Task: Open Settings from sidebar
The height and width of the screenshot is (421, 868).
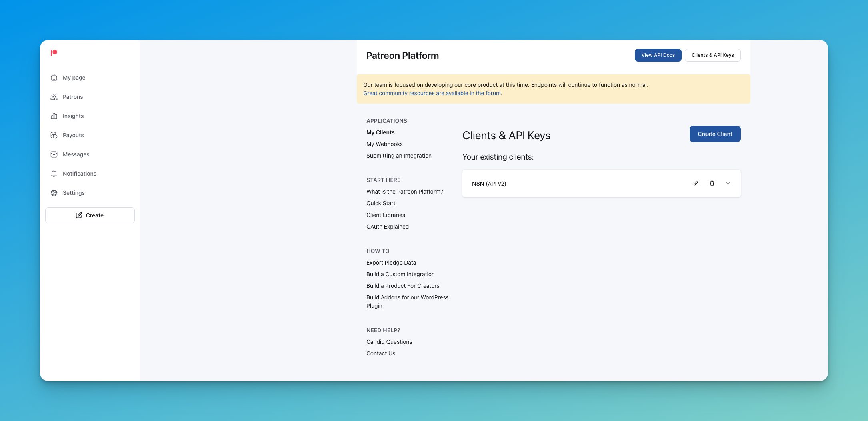Action: (x=74, y=193)
